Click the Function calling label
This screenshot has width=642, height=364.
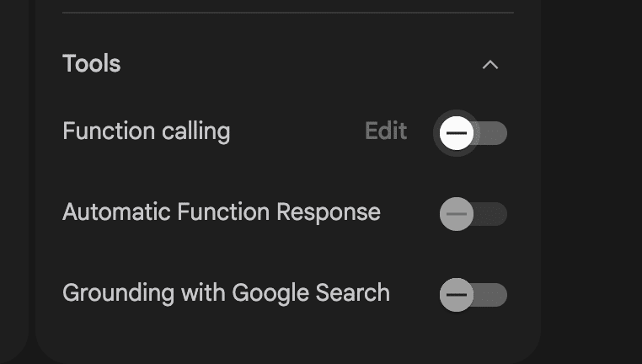coord(146,131)
